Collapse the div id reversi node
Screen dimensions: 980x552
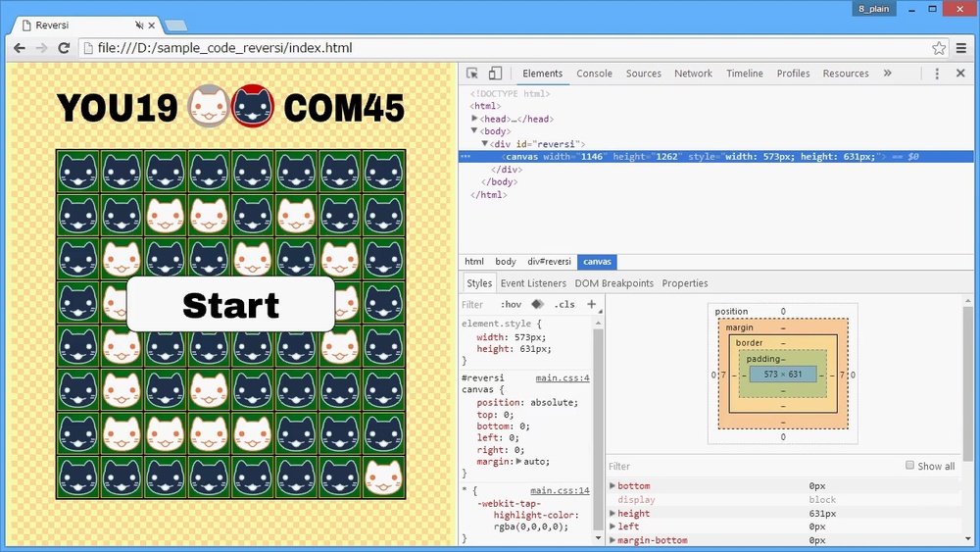(484, 144)
